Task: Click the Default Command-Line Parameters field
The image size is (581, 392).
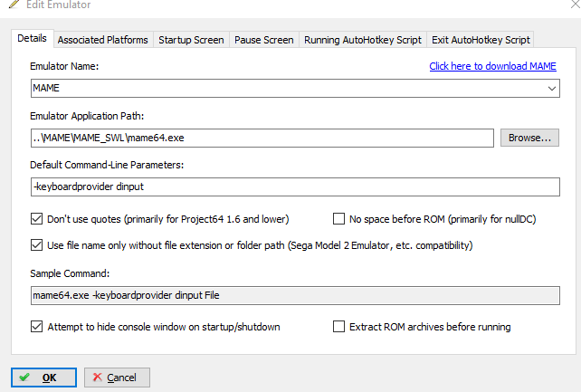Action: coord(295,186)
